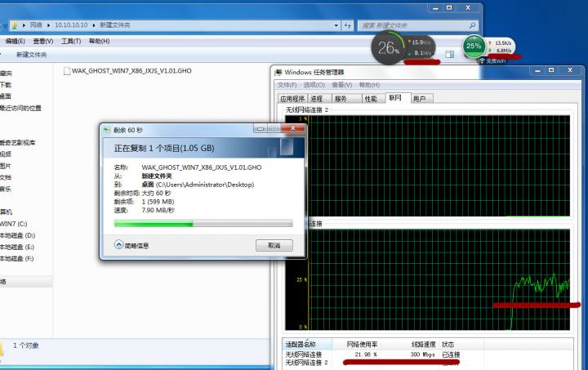Select 下载 in navigation pane
The image size is (588, 370).
tap(6, 85)
